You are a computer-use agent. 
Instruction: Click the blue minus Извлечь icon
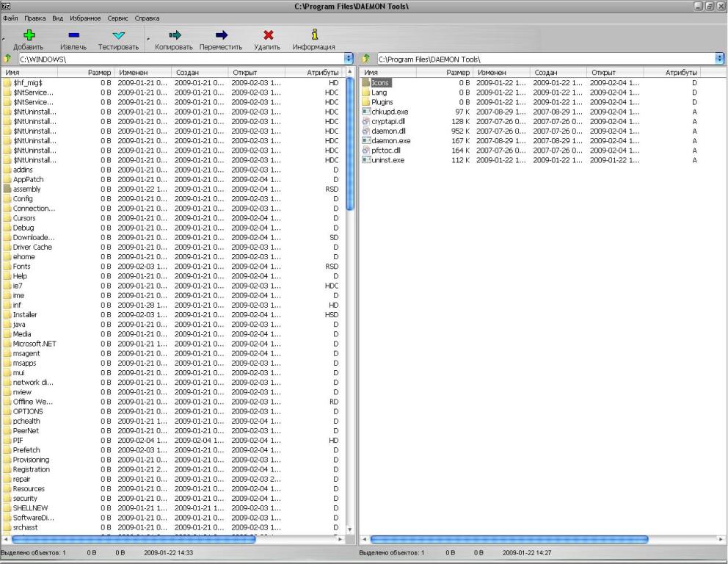pyautogui.click(x=73, y=35)
